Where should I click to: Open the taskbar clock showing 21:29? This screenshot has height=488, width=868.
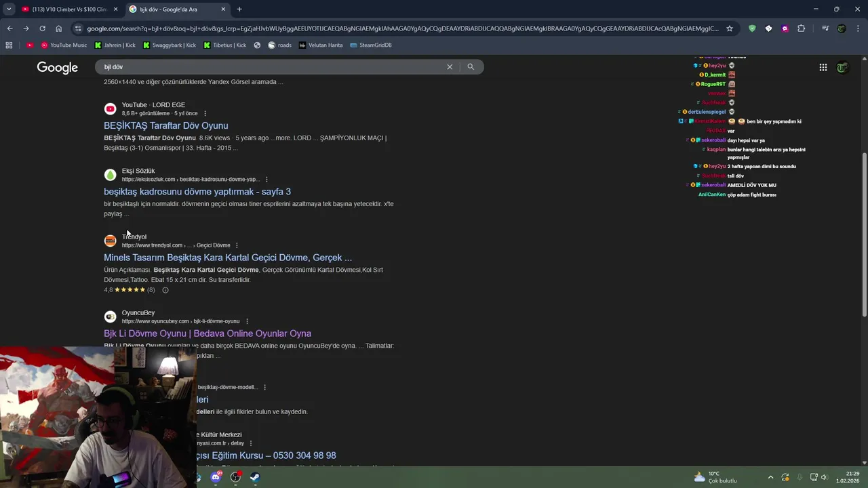click(x=848, y=477)
